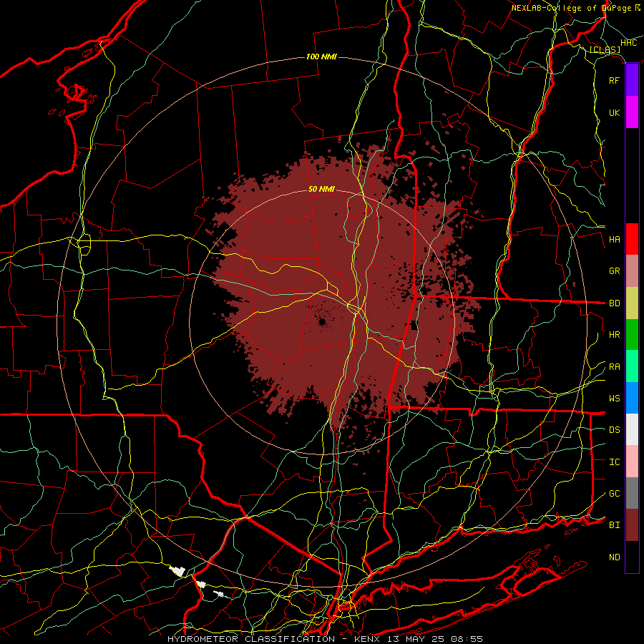
Task: Click the DS white legend swatch
Action: coord(632,429)
